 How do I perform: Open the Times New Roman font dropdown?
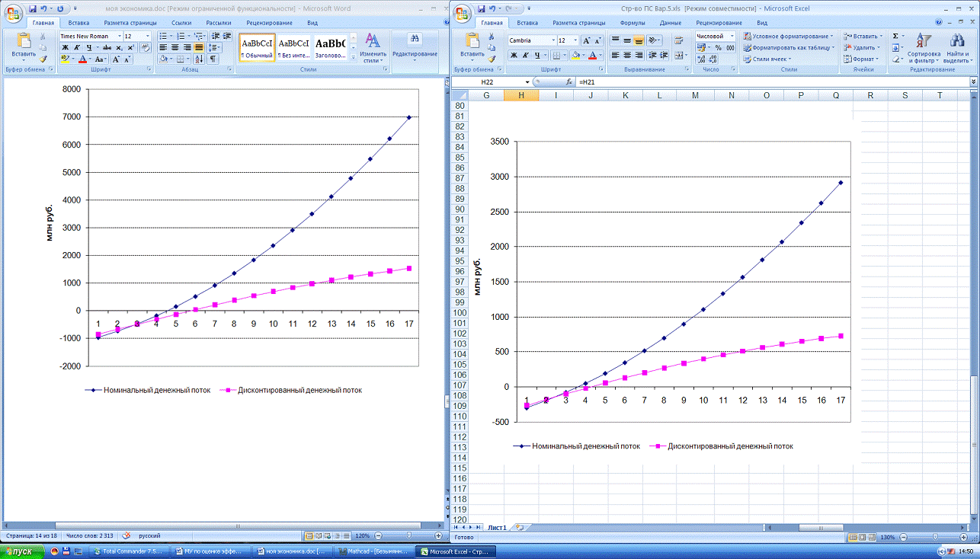(118, 36)
